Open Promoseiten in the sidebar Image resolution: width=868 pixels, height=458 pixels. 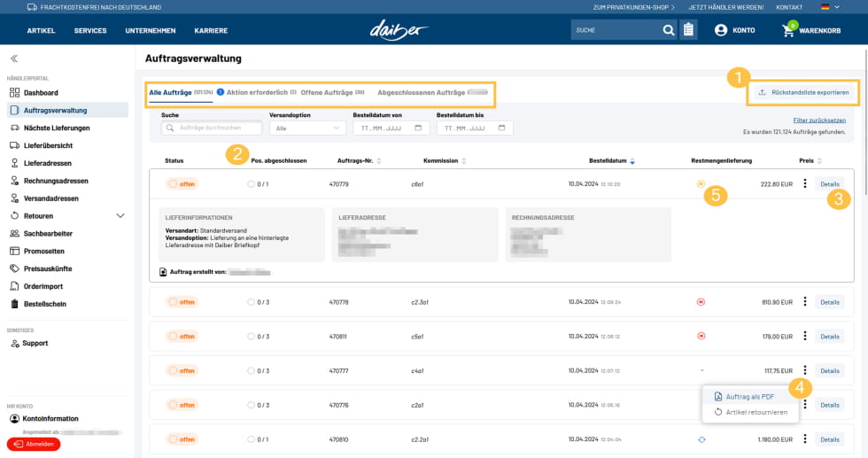point(37,251)
